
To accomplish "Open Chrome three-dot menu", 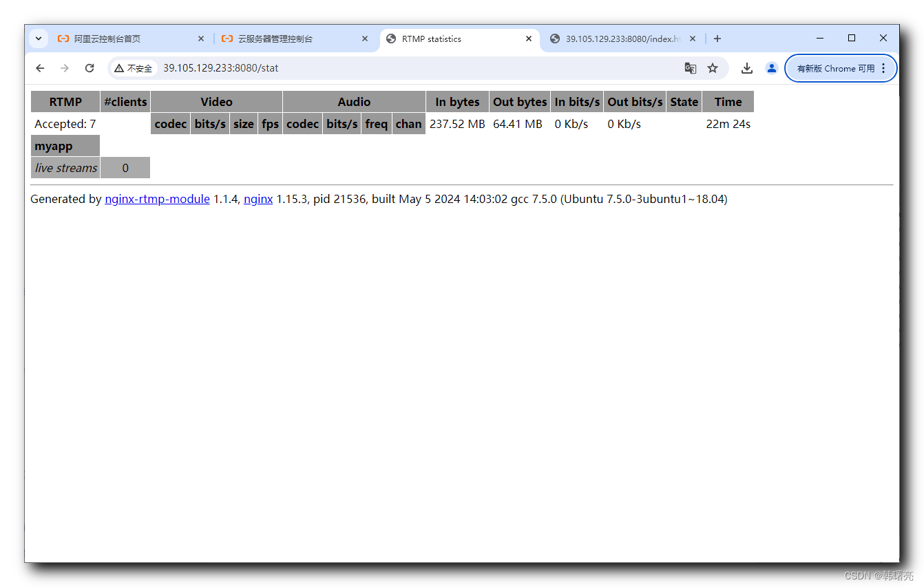I will click(883, 68).
